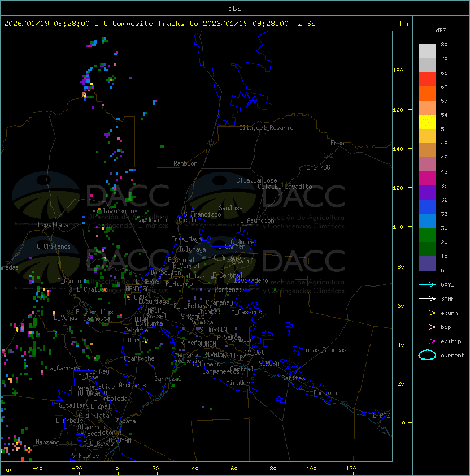Viewport: 470px width, 476px height.
Task: Click the 50YD legend label
Action: [447, 284]
